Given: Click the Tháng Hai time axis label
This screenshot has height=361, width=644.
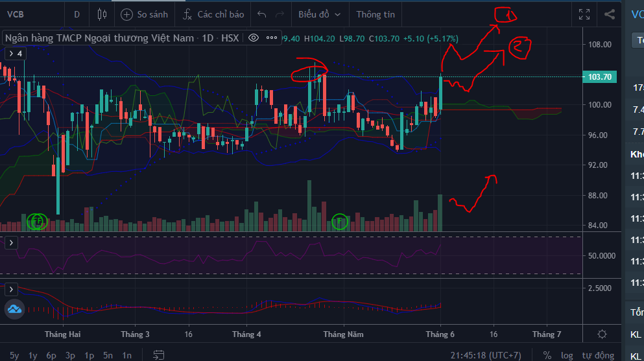Looking at the screenshot, I should pyautogui.click(x=63, y=334).
